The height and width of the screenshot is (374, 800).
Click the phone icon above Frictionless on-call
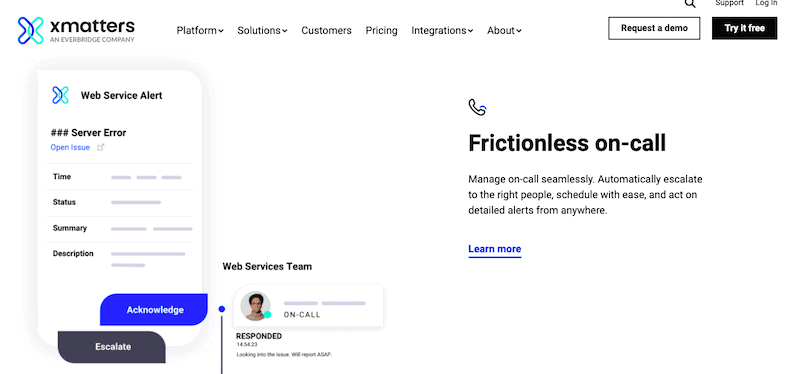pos(477,107)
